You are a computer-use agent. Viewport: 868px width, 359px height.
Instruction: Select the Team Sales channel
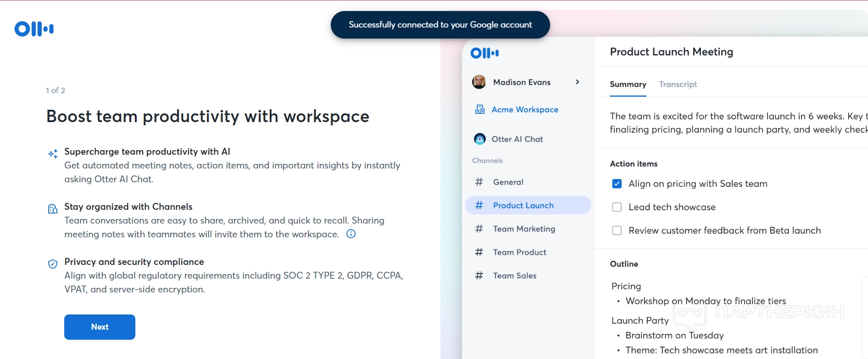click(514, 276)
